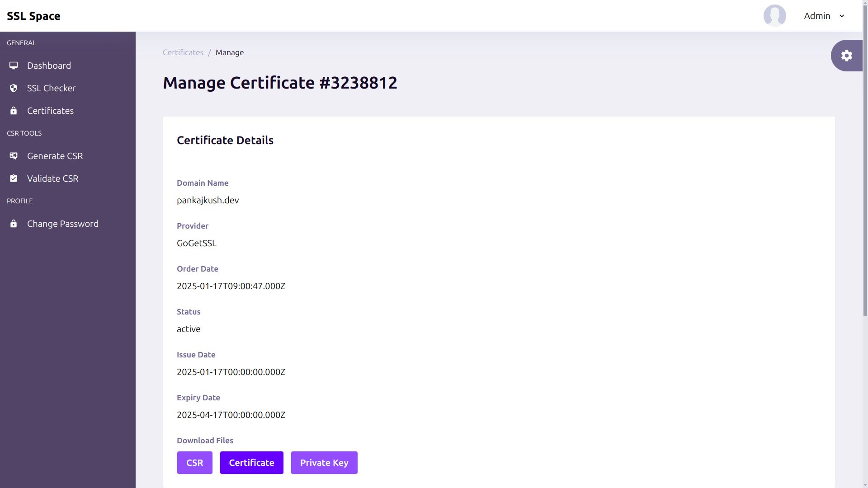868x488 pixels.
Task: Click the Certificates lock icon
Action: (x=14, y=111)
